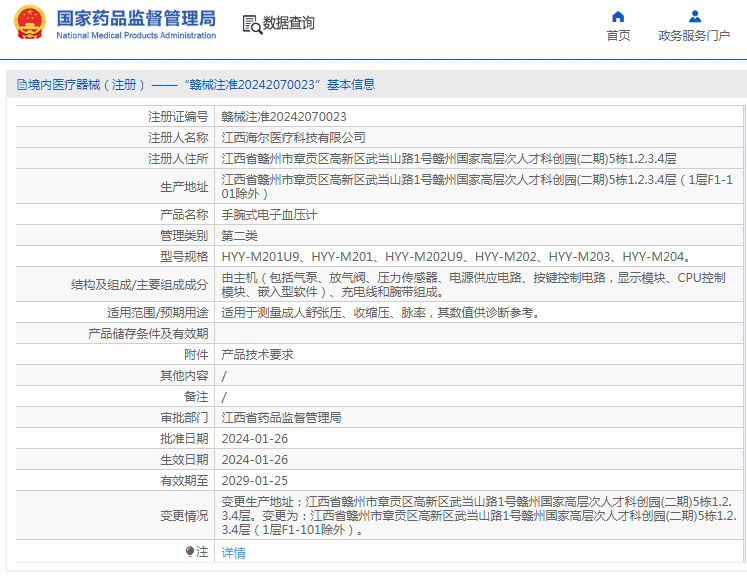Click registration number 赣械注准20242070023 in table
The width and height of the screenshot is (747, 586).
pyautogui.click(x=284, y=117)
